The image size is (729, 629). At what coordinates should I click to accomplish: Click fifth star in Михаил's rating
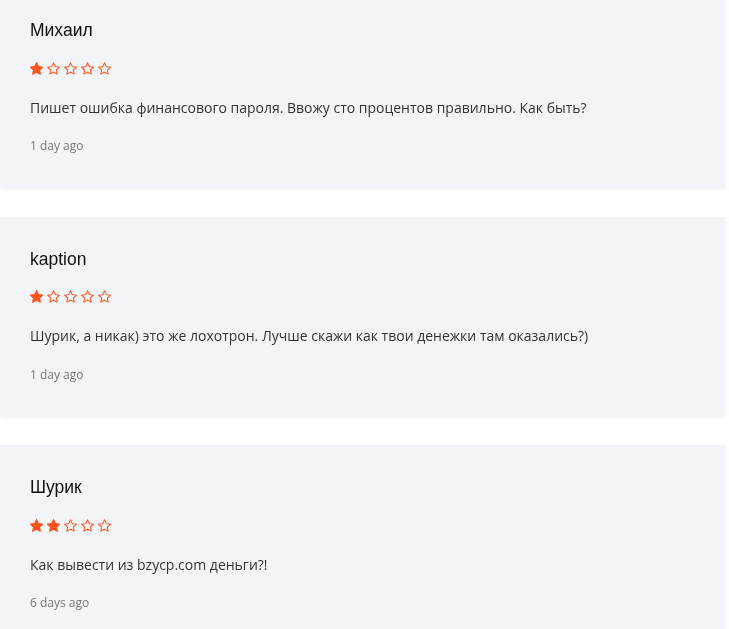105,69
